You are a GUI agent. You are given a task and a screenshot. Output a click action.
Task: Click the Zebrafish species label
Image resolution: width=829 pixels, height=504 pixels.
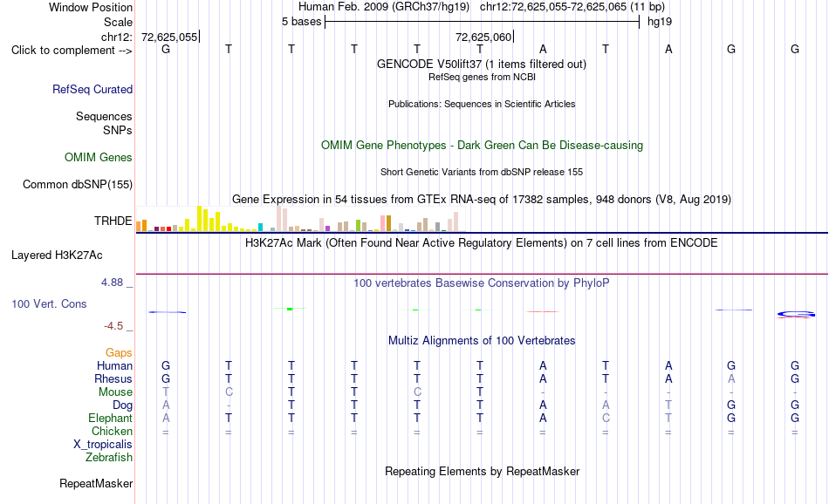click(109, 458)
